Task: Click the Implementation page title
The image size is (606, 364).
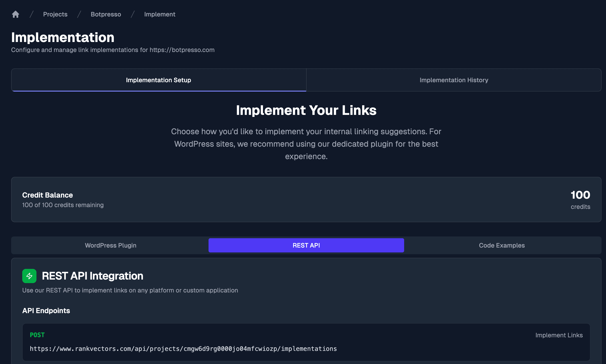Action: (x=62, y=37)
